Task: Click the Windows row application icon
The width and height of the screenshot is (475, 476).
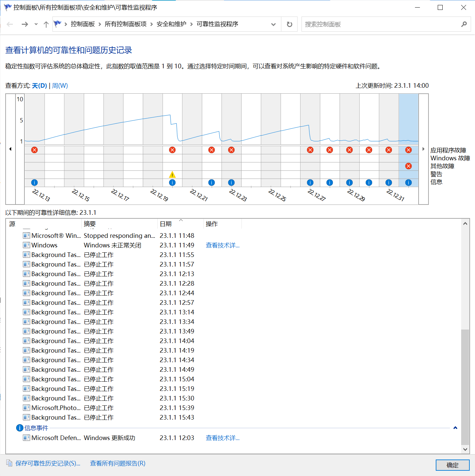Action: (26, 245)
